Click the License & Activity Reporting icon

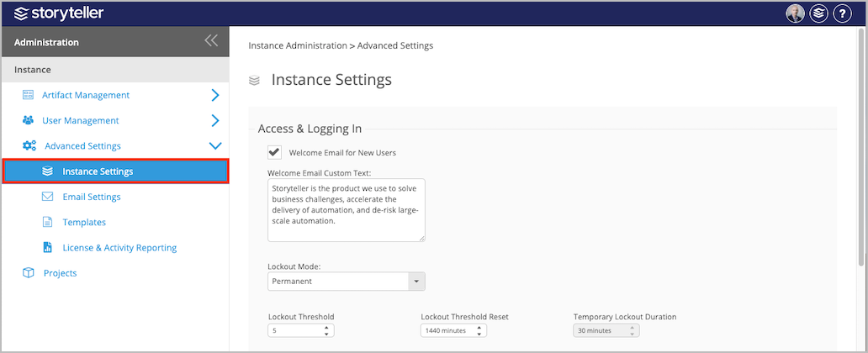(x=48, y=247)
